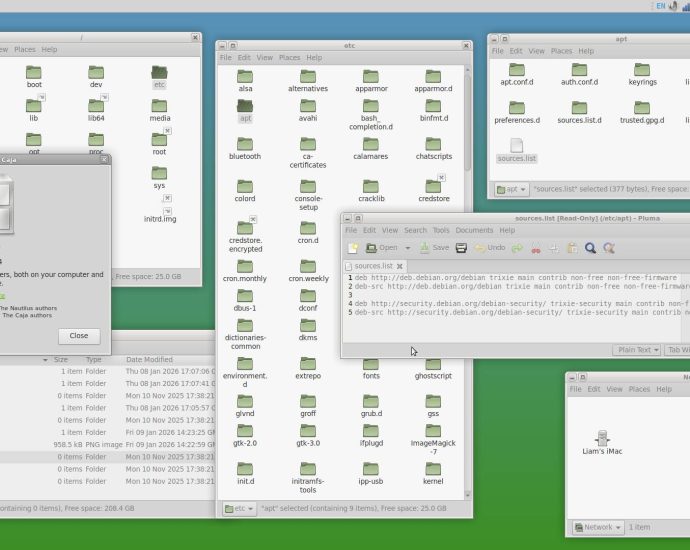Viewport: 690px width, 550px height.
Task: Click the Save button in Pluma toolbar
Action: pos(434,248)
